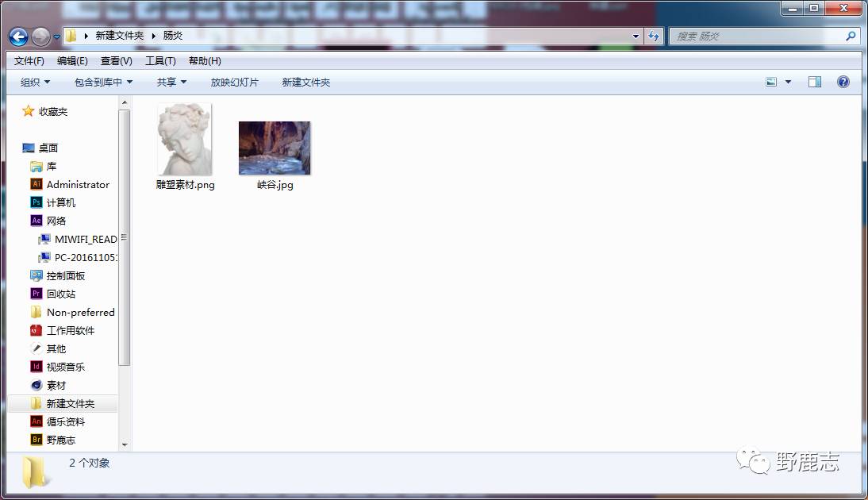Open the 组织 dropdown menu
The image size is (868, 500).
tap(35, 82)
